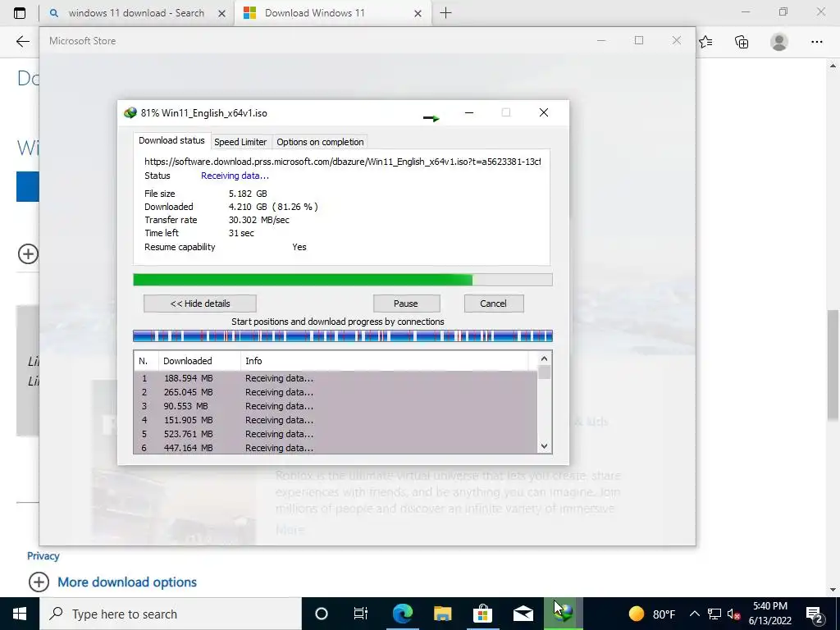Select the Speed Limiter tab
Screen dimensions: 840x630
tap(240, 142)
